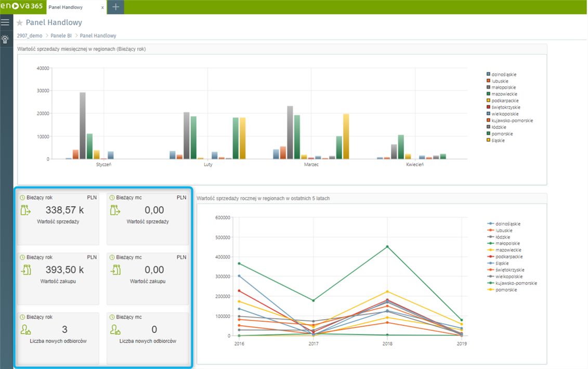588x369 pixels.
Task: Click dolnośląskie color swatch in bar legend
Action: click(488, 74)
